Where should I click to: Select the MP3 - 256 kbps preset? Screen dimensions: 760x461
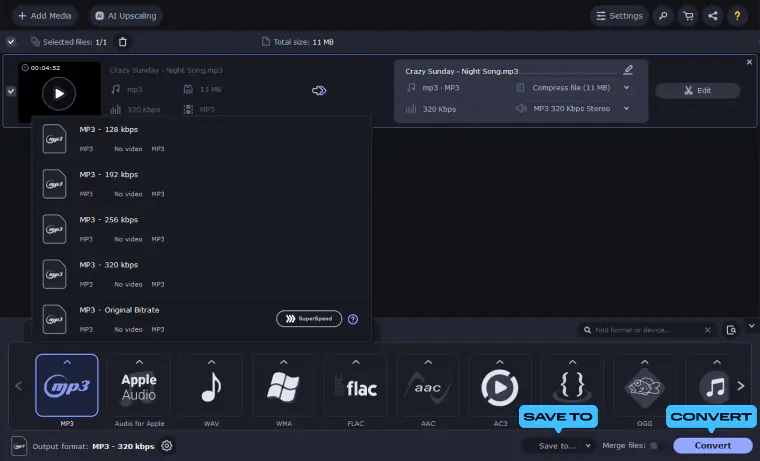point(201,229)
